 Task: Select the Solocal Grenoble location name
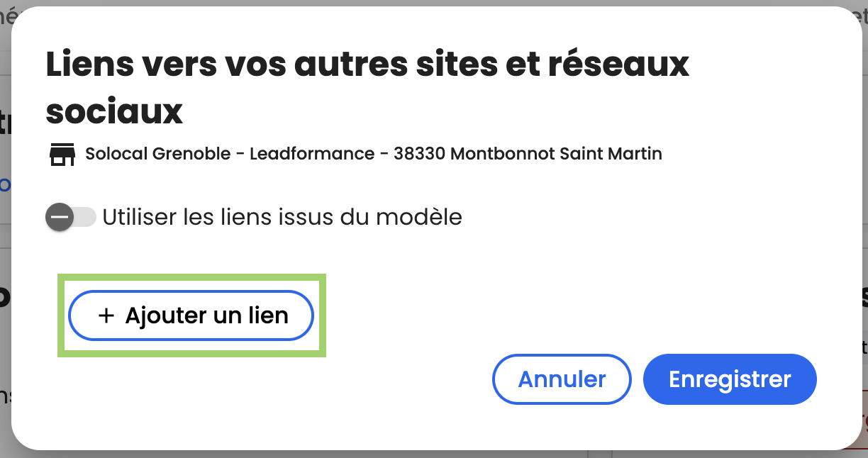click(x=157, y=154)
